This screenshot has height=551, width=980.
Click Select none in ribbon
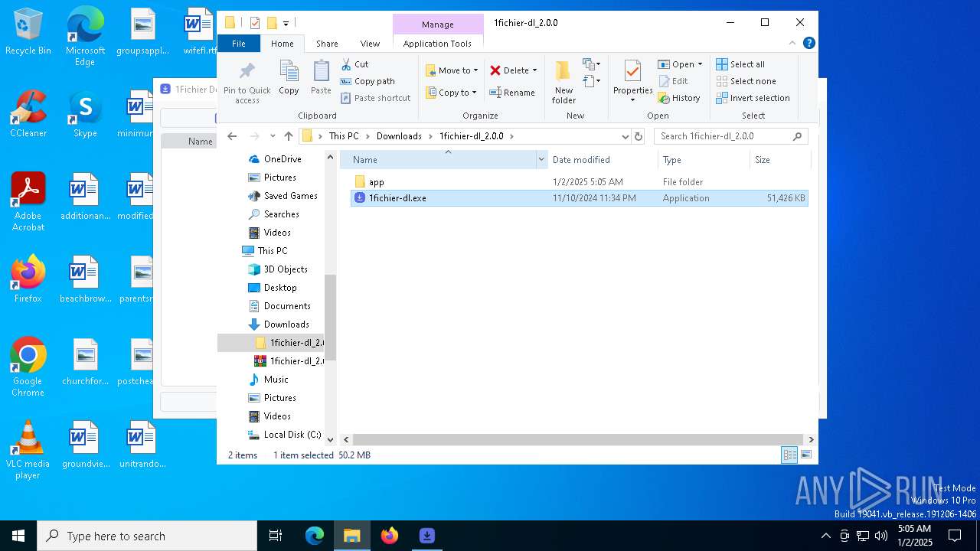click(746, 81)
